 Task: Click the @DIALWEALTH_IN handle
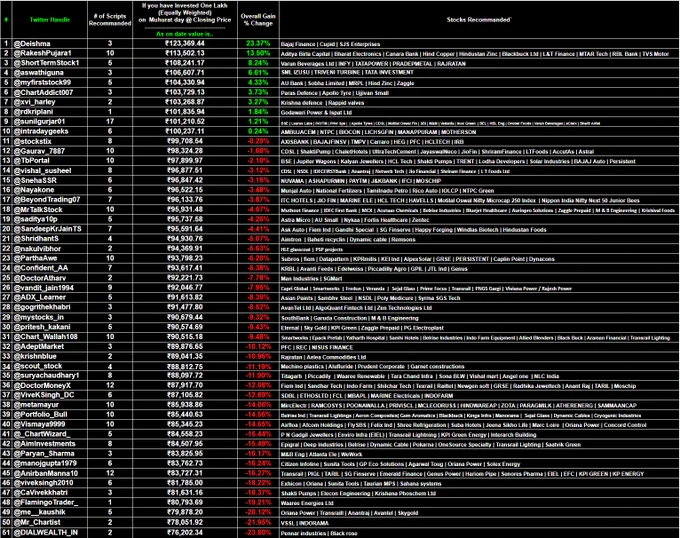46,532
